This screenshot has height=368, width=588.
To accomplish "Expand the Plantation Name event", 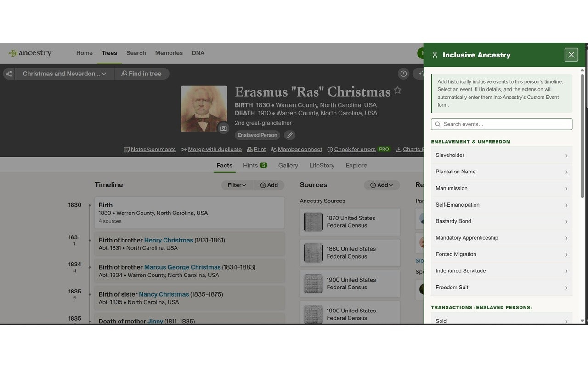I will (x=502, y=172).
